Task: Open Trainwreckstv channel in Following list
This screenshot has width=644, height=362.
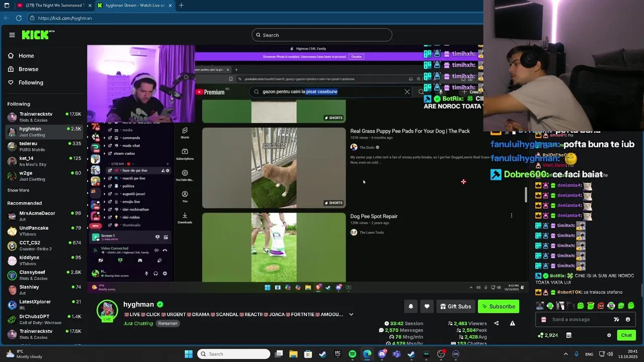Action: point(44,117)
